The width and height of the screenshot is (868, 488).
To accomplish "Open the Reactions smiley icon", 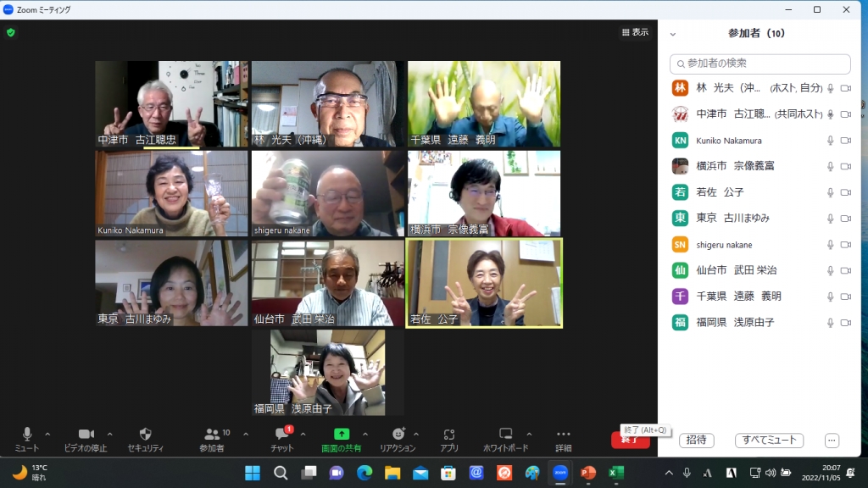I will (x=398, y=434).
